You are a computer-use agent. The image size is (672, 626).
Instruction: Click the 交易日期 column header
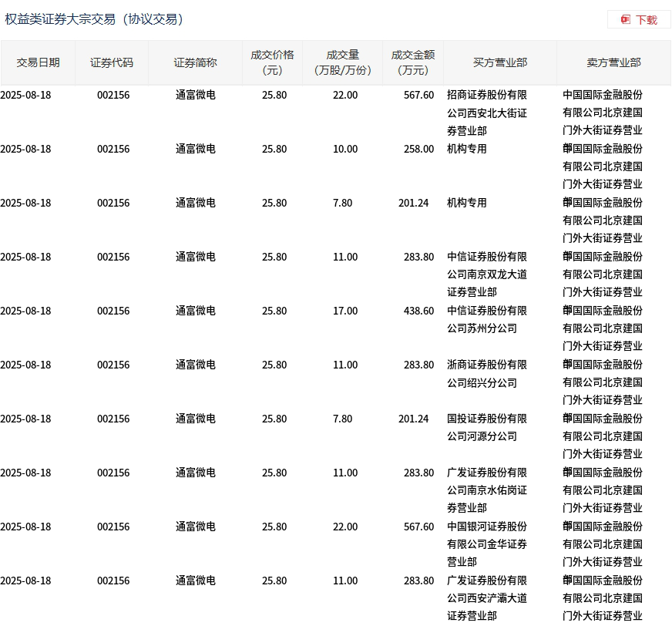click(x=38, y=62)
